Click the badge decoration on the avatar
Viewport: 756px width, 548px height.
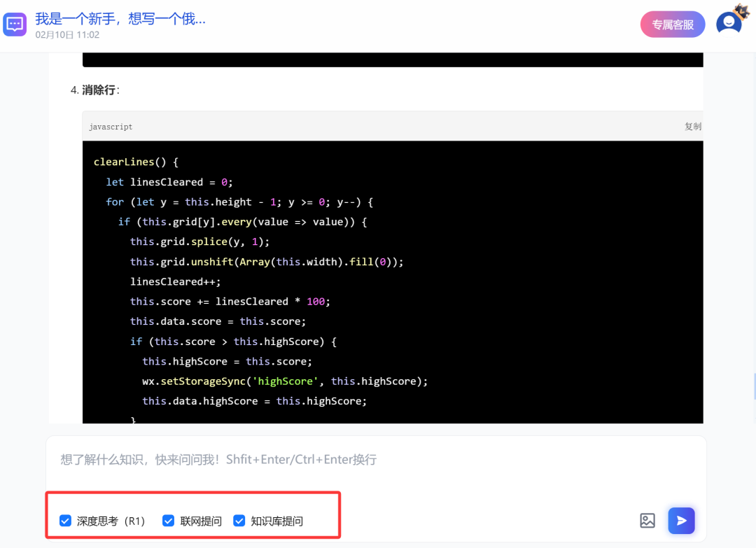(x=741, y=10)
